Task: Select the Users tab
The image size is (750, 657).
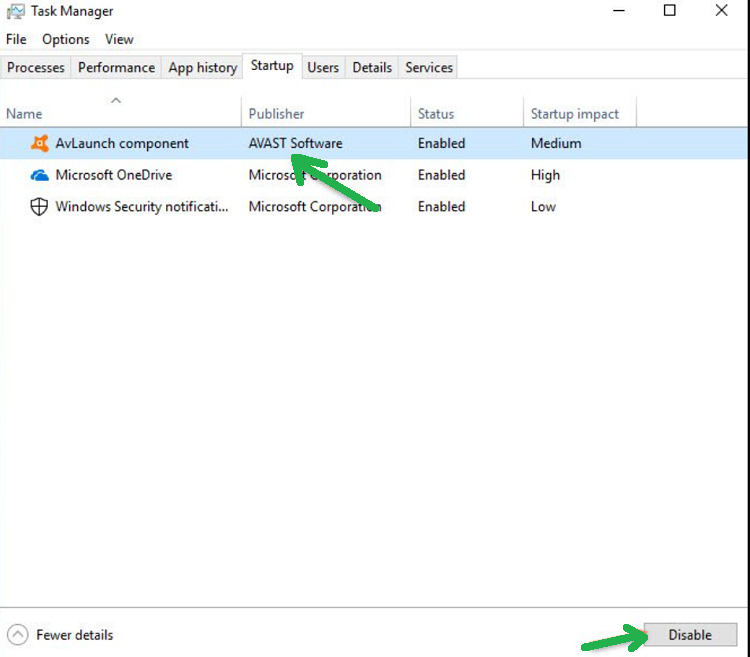Action: click(323, 67)
